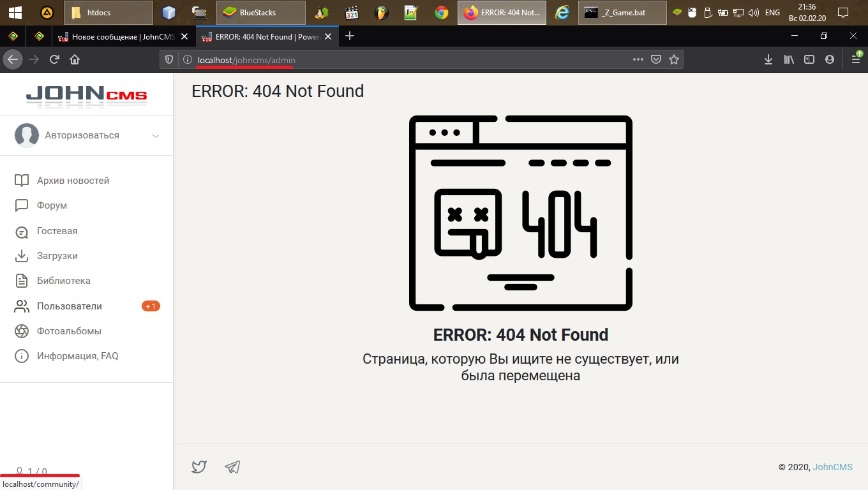The height and width of the screenshot is (490, 868).
Task: Click the 'ERROR: 404 Not Found' page heading
Action: (278, 91)
